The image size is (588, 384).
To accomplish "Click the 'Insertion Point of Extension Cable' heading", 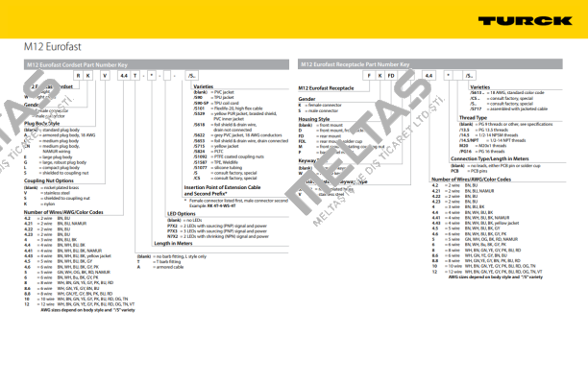I will (x=222, y=187).
